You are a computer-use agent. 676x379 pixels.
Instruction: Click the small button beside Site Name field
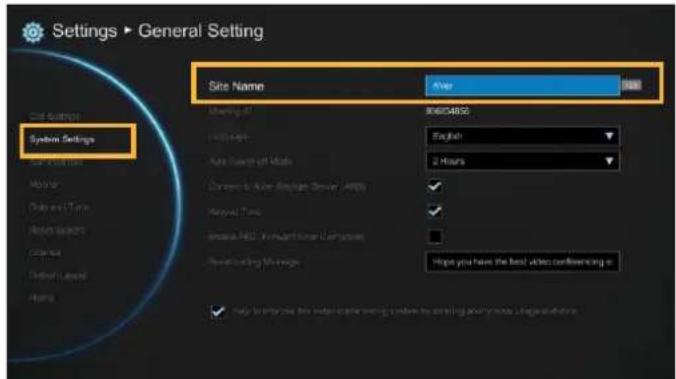tap(631, 85)
